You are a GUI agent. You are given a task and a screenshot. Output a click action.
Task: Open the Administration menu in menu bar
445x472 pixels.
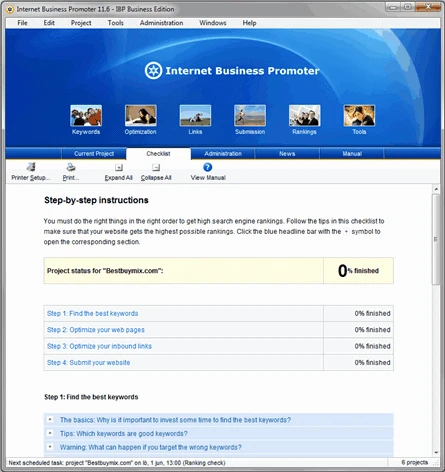[161, 23]
